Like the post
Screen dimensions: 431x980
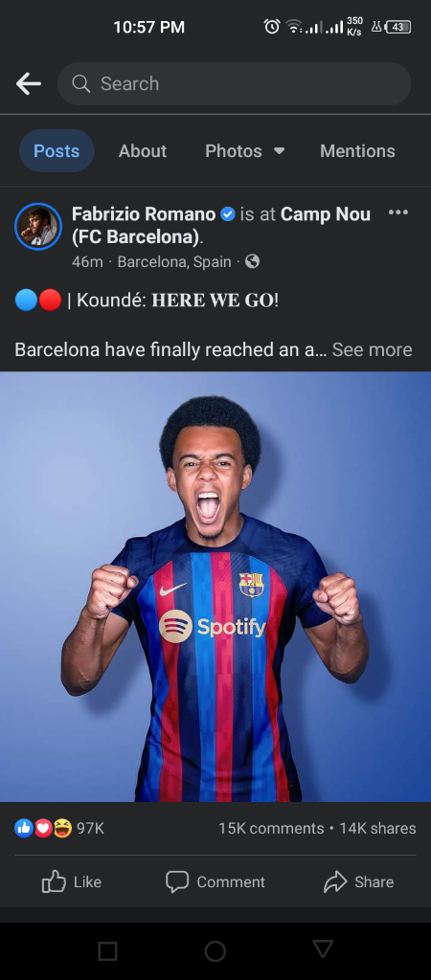pyautogui.click(x=71, y=881)
